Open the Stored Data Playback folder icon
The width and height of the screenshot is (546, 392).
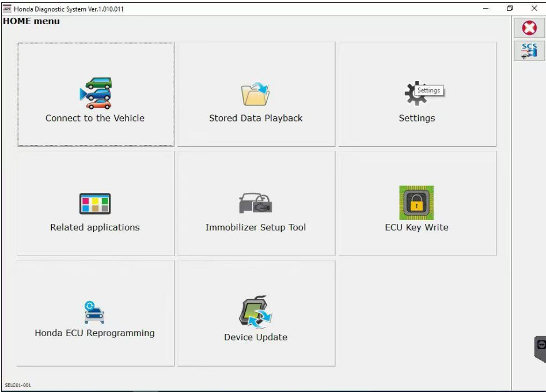click(x=255, y=94)
